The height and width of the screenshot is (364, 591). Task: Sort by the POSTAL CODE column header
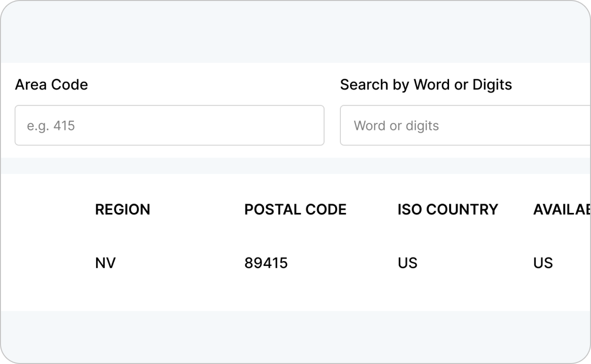point(295,210)
